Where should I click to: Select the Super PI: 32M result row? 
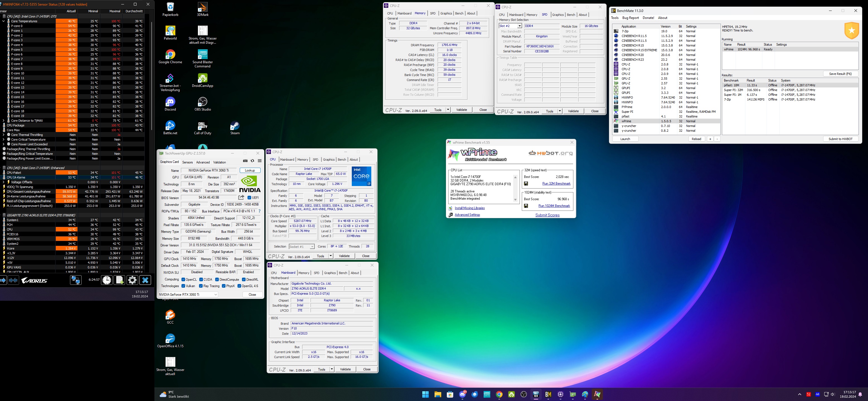[x=790, y=90]
